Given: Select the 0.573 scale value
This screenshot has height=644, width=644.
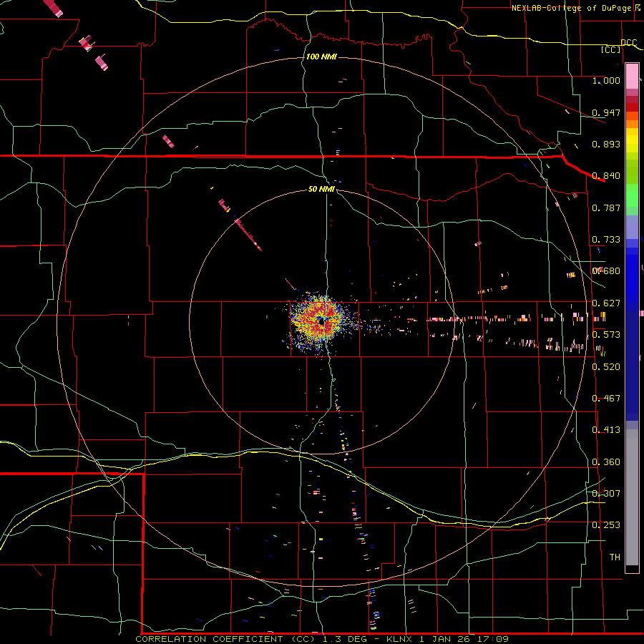Looking at the screenshot, I should 606,335.
